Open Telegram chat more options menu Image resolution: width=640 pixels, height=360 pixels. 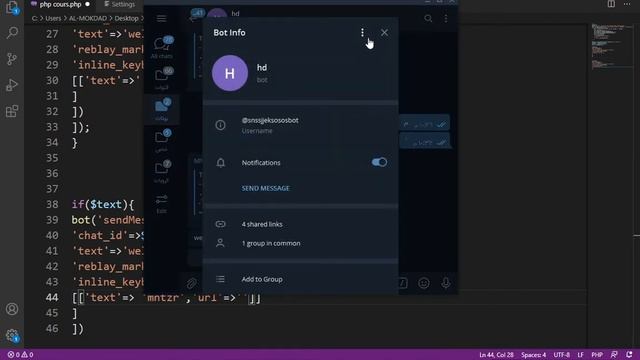coord(446,18)
